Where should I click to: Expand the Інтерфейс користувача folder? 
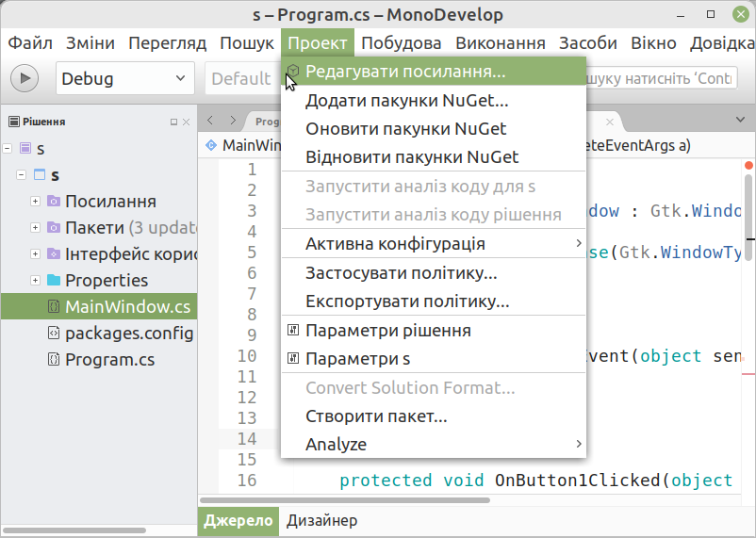(35, 253)
